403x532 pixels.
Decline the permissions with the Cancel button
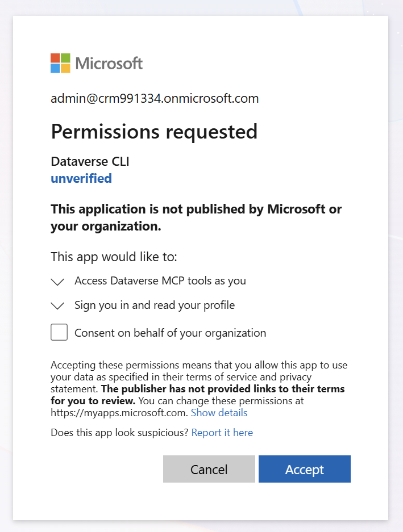pyautogui.click(x=209, y=469)
